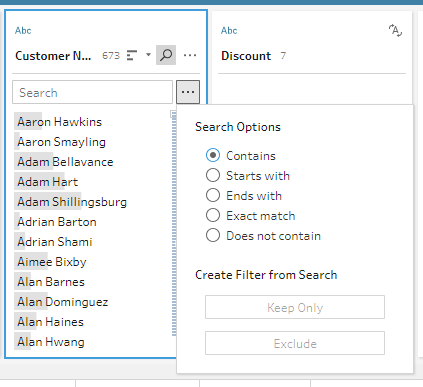Image resolution: width=423 pixels, height=387 pixels.
Task: Select the Starts with search option
Action: coord(213,175)
